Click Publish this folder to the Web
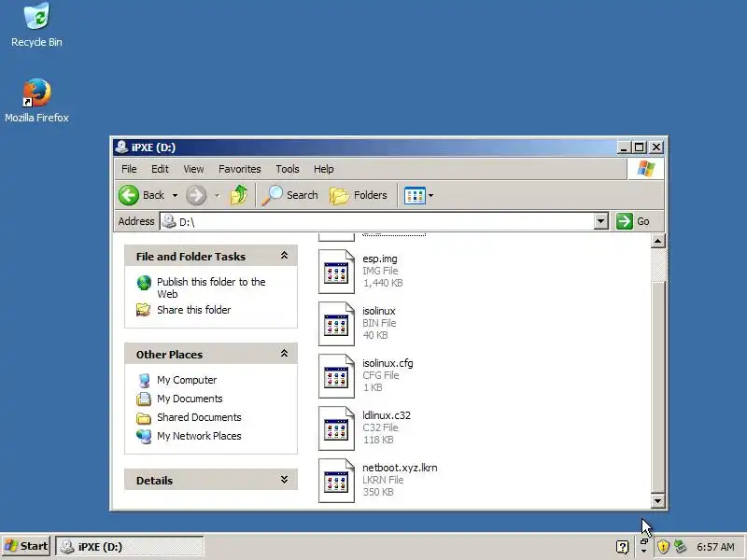 [x=211, y=287]
